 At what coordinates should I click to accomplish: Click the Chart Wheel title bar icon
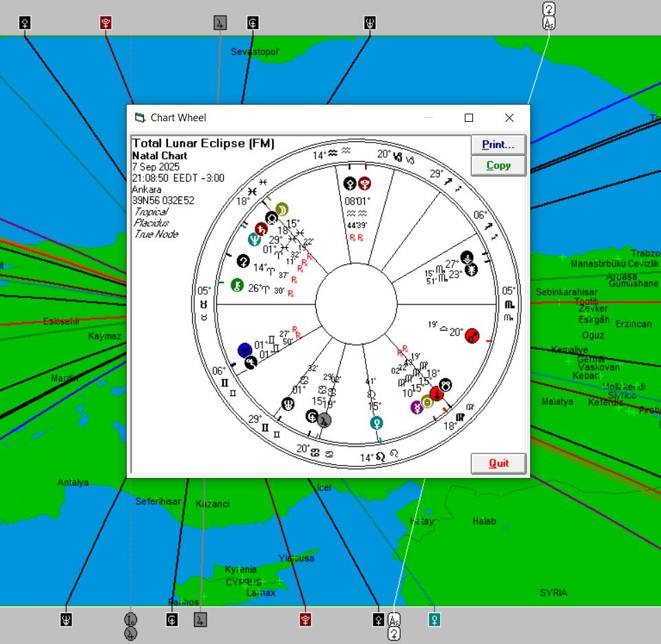[140, 118]
